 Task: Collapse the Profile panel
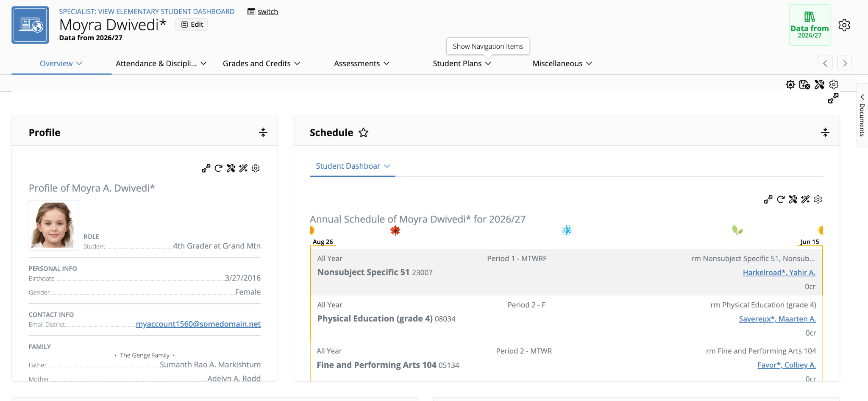[x=263, y=132]
